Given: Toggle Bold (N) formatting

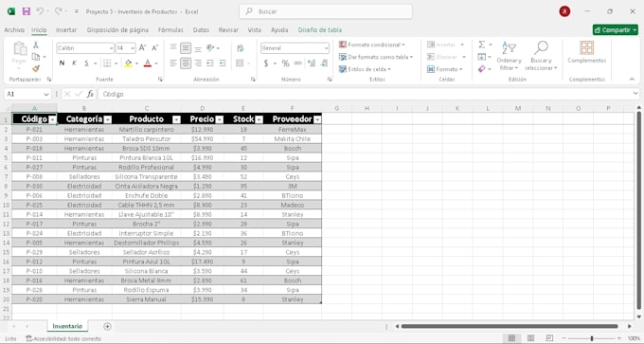Looking at the screenshot, I should (x=62, y=63).
